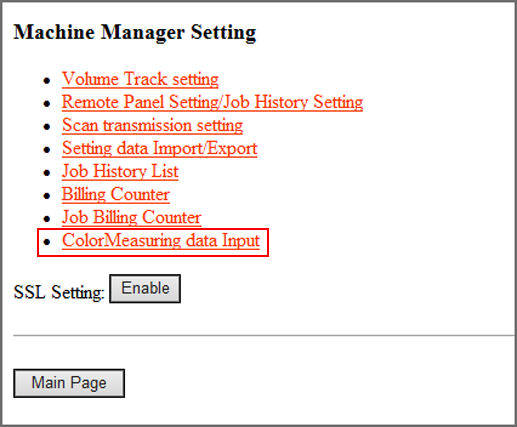Click the bullet beside ColorMeasuring data Input
517x427 pixels.
coord(47,242)
